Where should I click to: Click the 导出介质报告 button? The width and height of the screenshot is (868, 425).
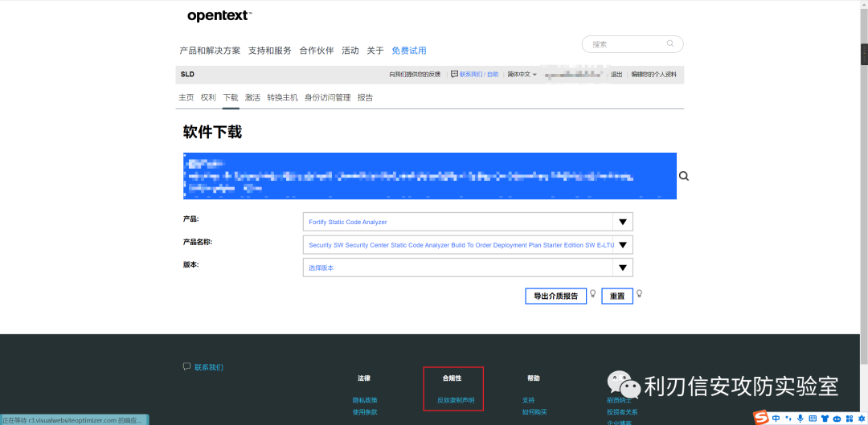tap(556, 296)
